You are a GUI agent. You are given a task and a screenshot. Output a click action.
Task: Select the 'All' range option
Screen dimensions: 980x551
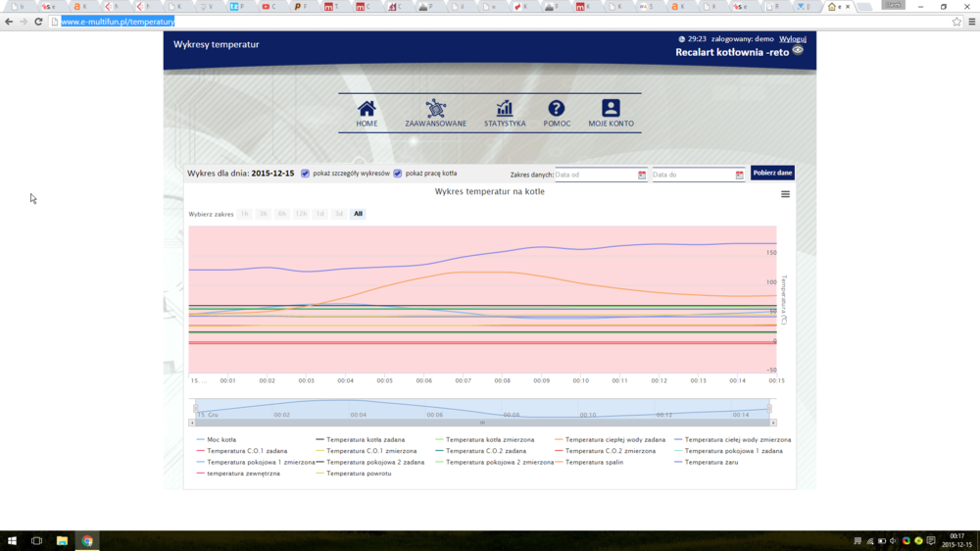coord(358,214)
